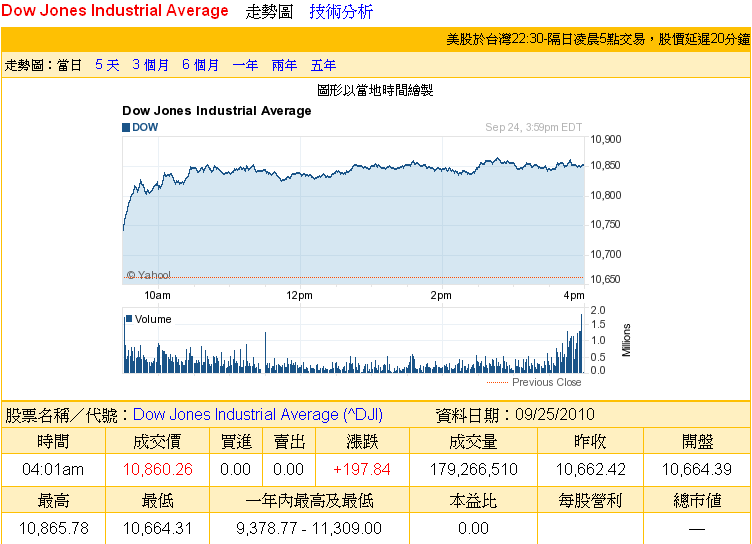Viewport: 752px width, 544px height.
Task: Click the 最低 value 10,664.31
Action: 158,528
